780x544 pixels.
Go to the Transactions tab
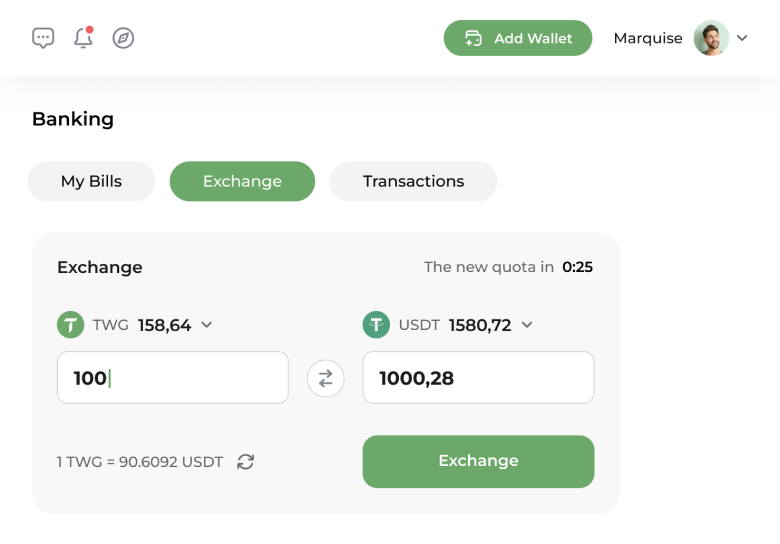click(x=413, y=181)
